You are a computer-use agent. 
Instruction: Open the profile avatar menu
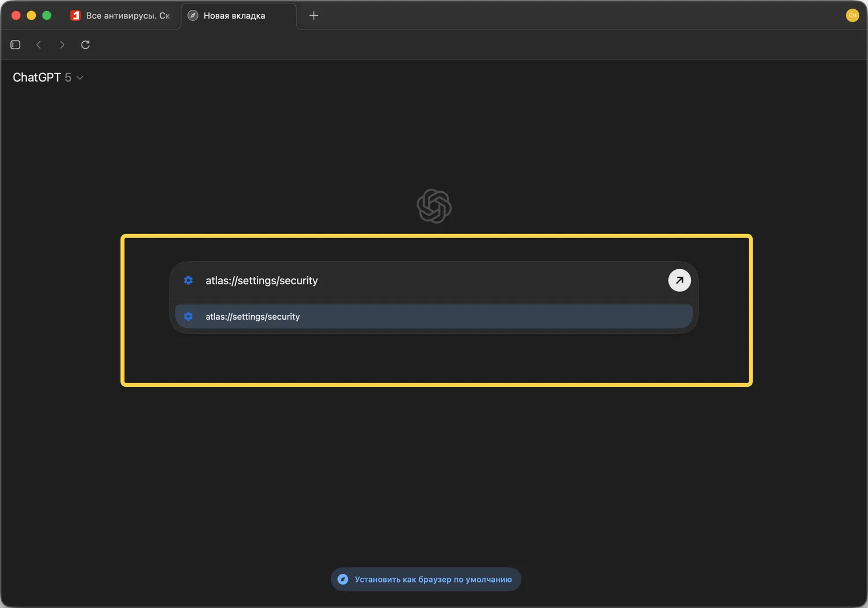[x=852, y=16]
